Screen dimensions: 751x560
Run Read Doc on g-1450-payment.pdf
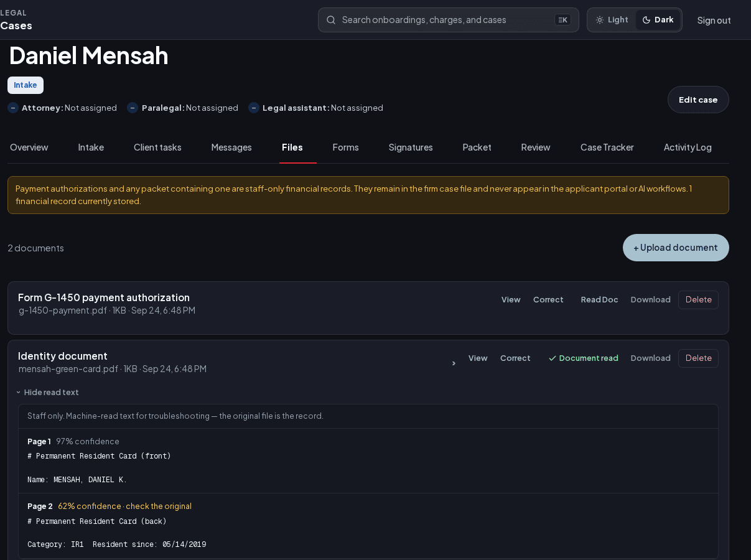pyautogui.click(x=600, y=300)
